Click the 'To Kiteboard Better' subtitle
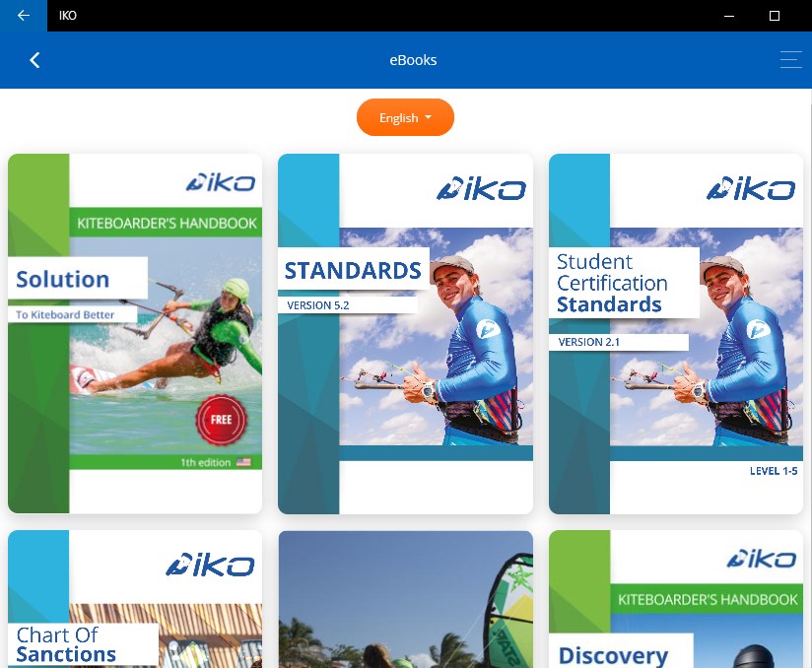This screenshot has width=812, height=668. [x=65, y=314]
